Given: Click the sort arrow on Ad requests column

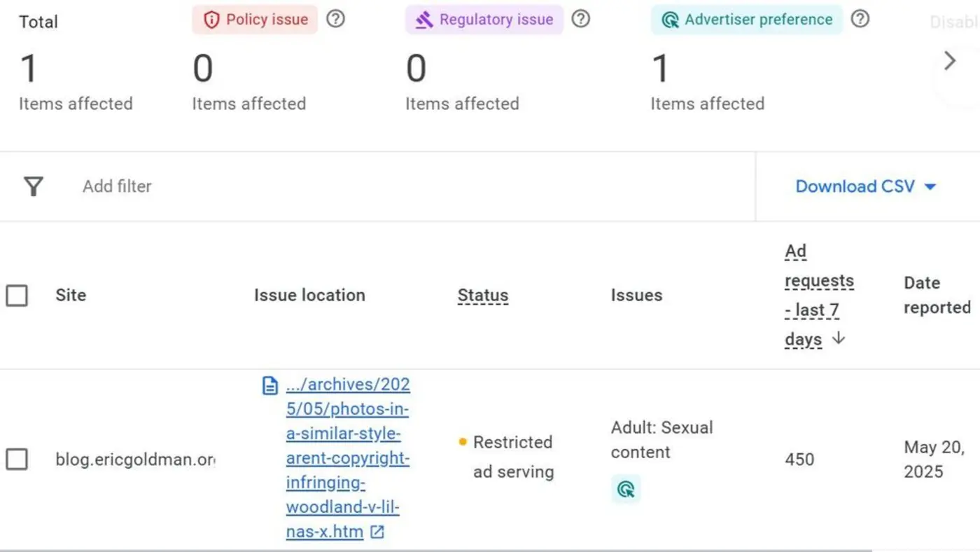Looking at the screenshot, I should pos(838,338).
